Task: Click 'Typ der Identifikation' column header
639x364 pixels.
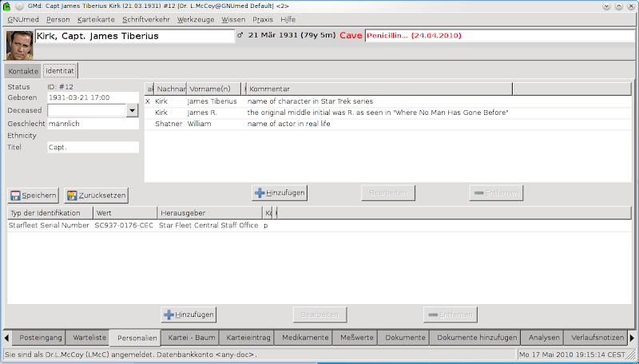Action: click(x=50, y=213)
